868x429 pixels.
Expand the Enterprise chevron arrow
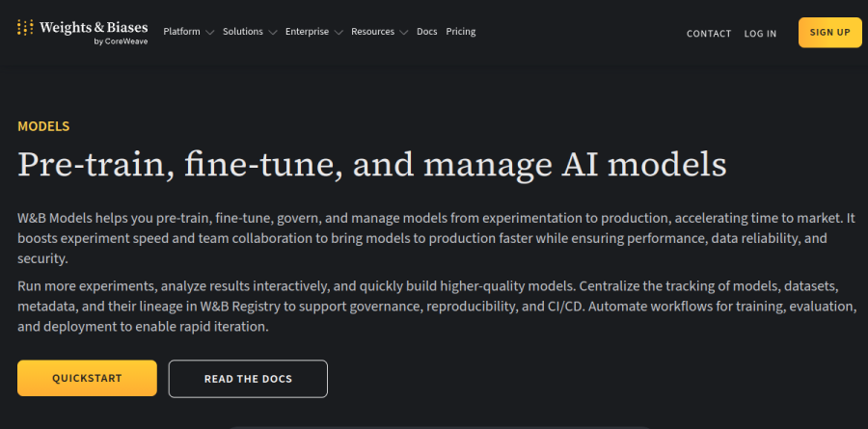(x=339, y=32)
